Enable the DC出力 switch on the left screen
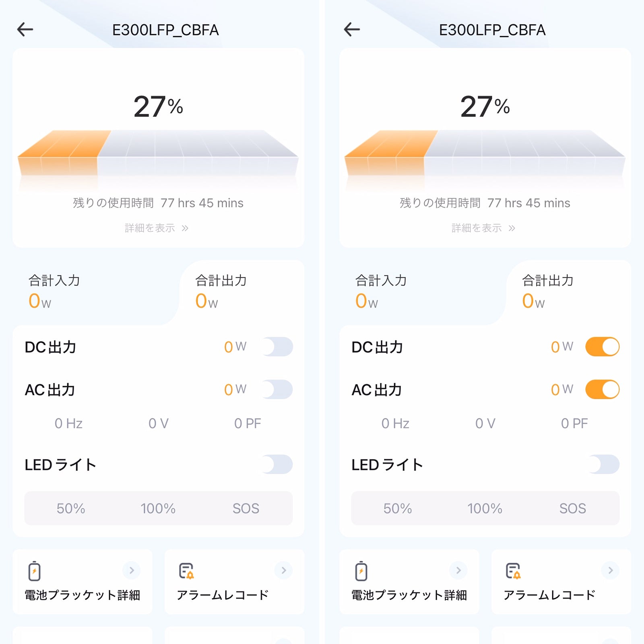This screenshot has height=644, width=644. [277, 347]
